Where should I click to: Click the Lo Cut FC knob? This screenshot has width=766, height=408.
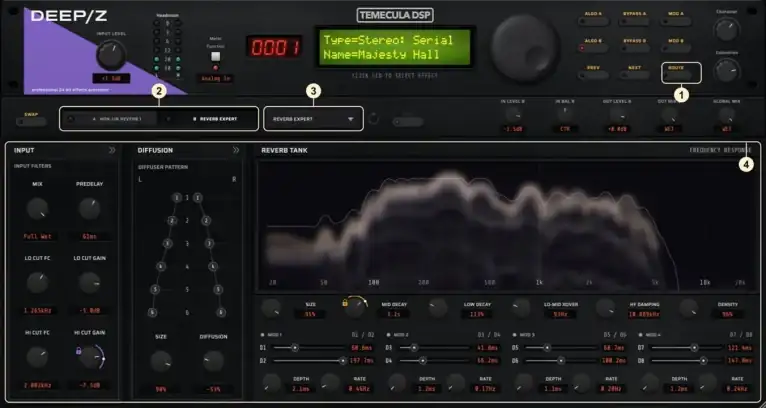[38, 283]
